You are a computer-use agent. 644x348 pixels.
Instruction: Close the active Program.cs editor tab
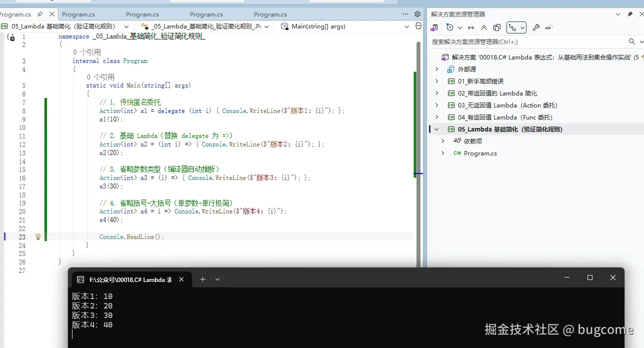51,14
